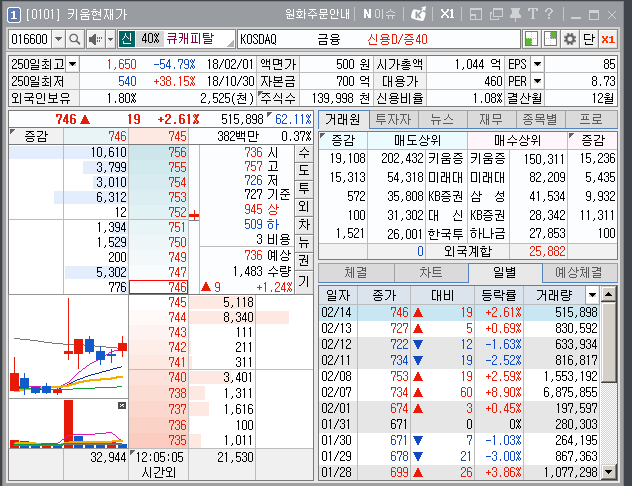Click the first green chart layout icon
The width and height of the screenshot is (632, 486).
[x=531, y=39]
